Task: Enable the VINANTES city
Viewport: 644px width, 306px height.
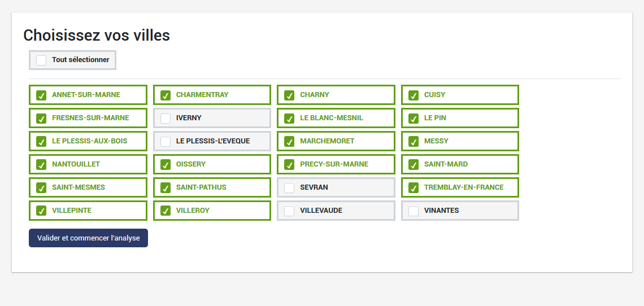Action: (x=414, y=211)
